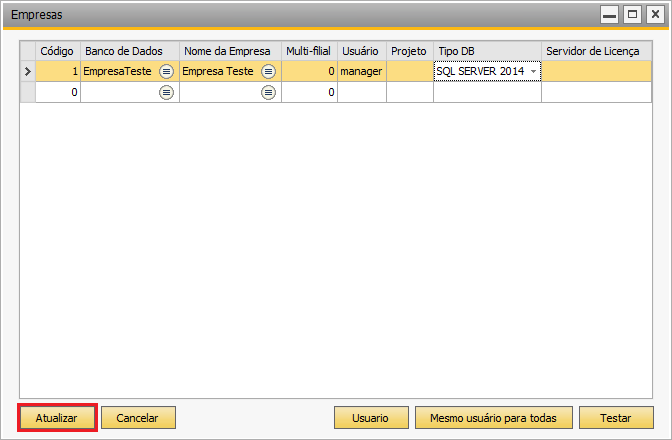Click the Empresa Teste company name text
672x440 pixels.
[x=218, y=72]
